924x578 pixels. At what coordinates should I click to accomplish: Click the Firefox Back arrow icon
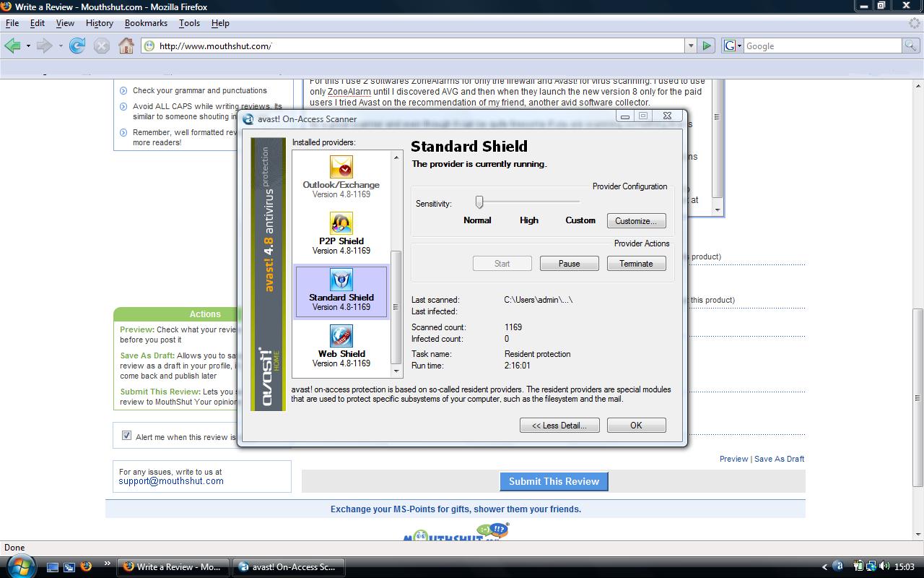tap(12, 46)
